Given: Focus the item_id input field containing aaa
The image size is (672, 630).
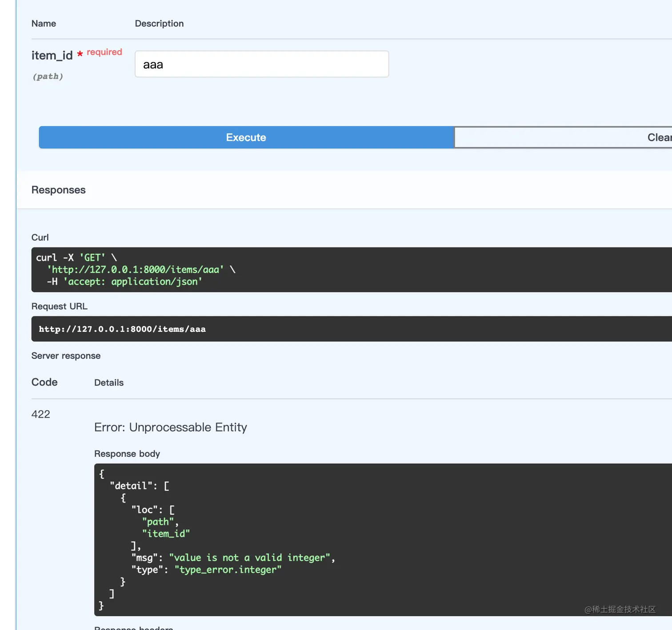Looking at the screenshot, I should (262, 64).
